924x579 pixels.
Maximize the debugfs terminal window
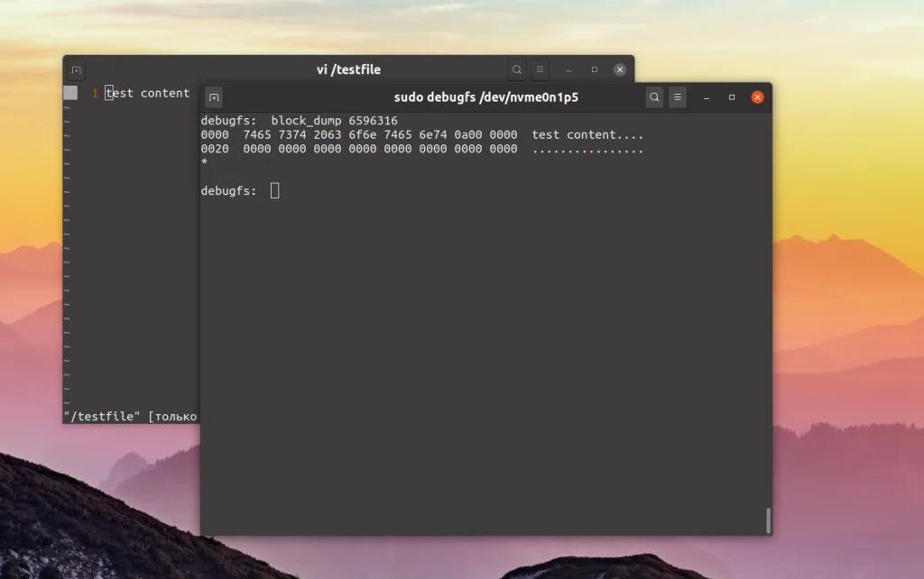[x=731, y=97]
